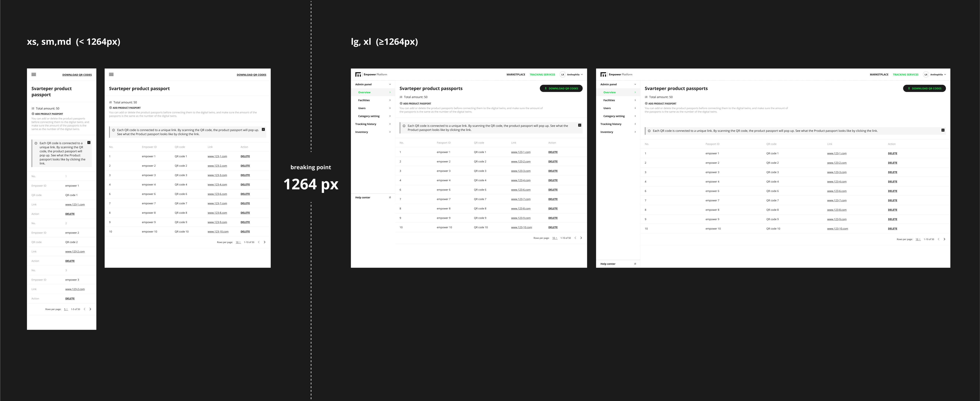The height and width of the screenshot is (401, 980).
Task: Click Download QR Codes in the tablet frame
Action: click(x=252, y=75)
